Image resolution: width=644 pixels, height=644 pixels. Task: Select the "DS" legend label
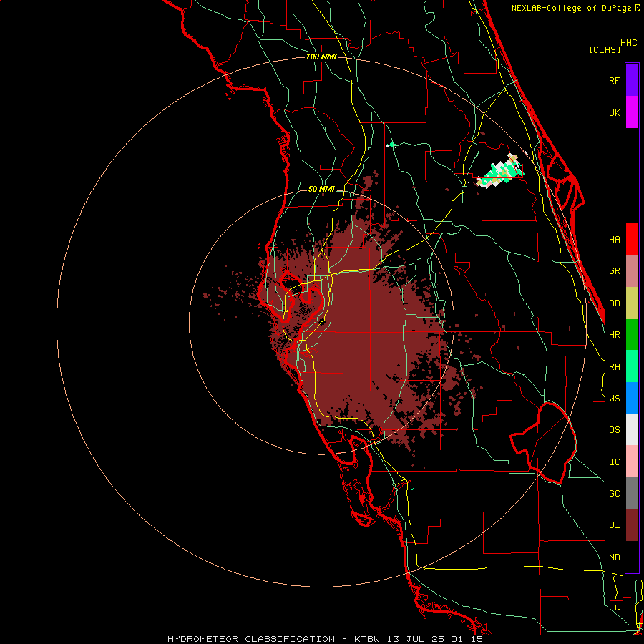point(614,429)
